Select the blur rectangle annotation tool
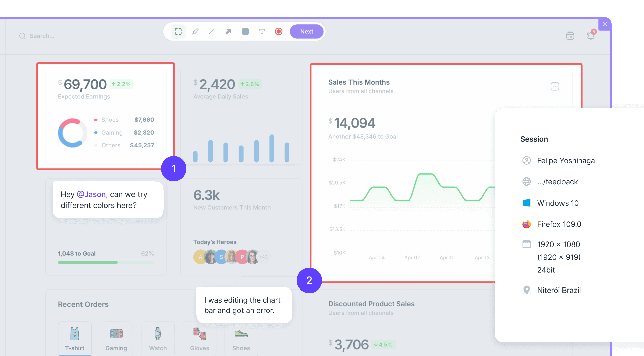 [x=245, y=31]
